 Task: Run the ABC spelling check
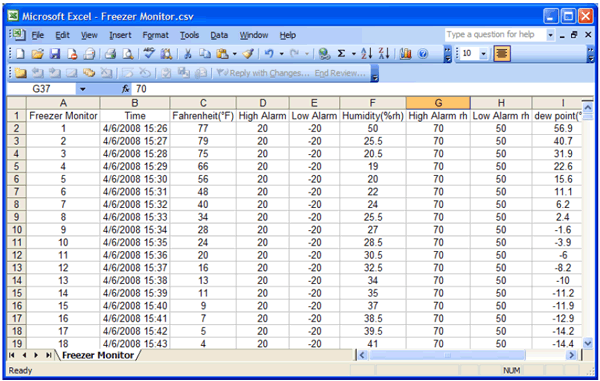pyautogui.click(x=148, y=54)
